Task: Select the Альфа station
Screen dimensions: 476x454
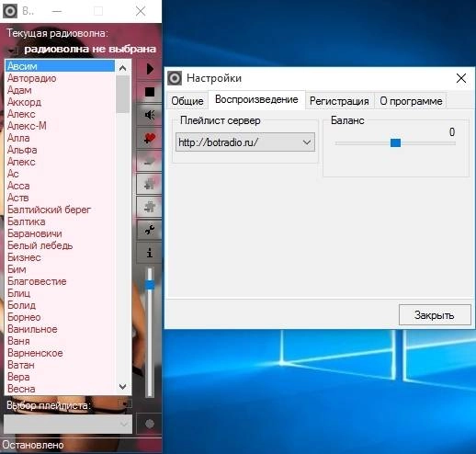Action: [60, 150]
